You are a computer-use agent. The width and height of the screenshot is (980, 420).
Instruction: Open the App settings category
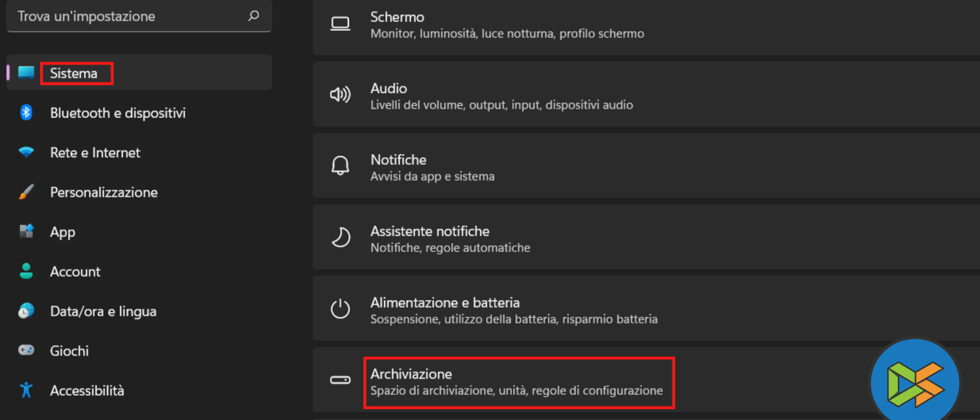coord(62,232)
